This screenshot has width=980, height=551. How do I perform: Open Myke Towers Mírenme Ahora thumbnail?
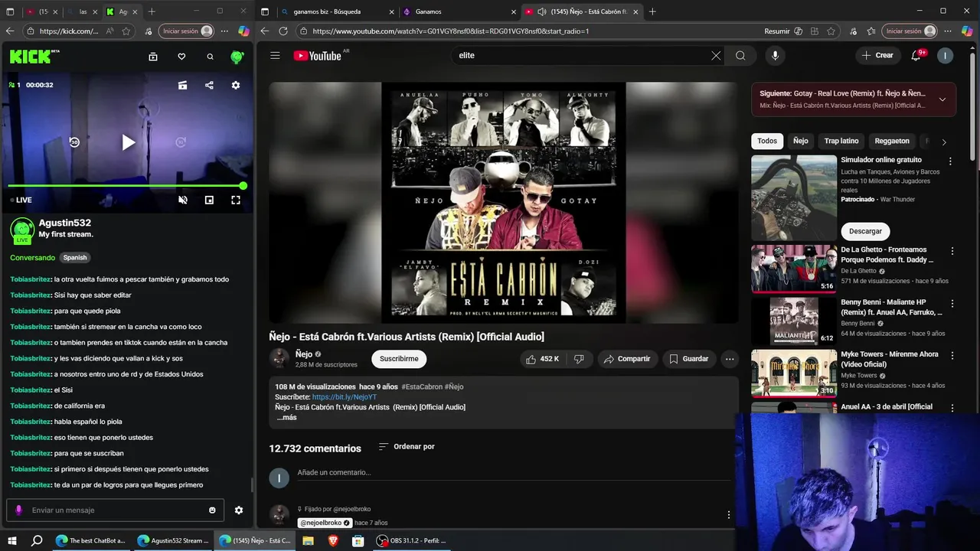pyautogui.click(x=794, y=373)
